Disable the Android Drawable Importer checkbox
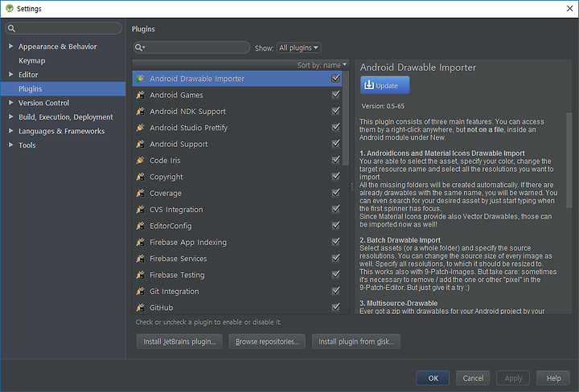The image size is (579, 392). [335, 78]
